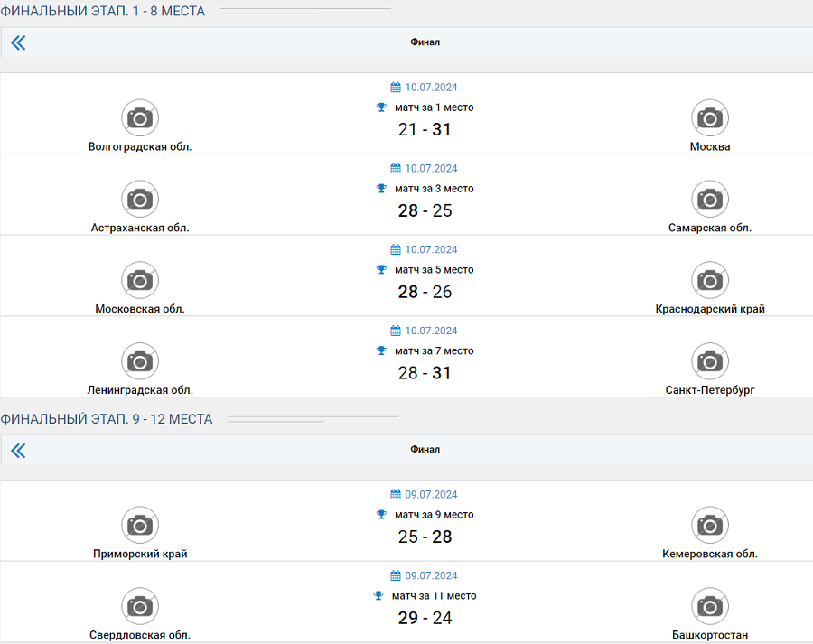Click the calendar icon for 3rd place match

[396, 169]
